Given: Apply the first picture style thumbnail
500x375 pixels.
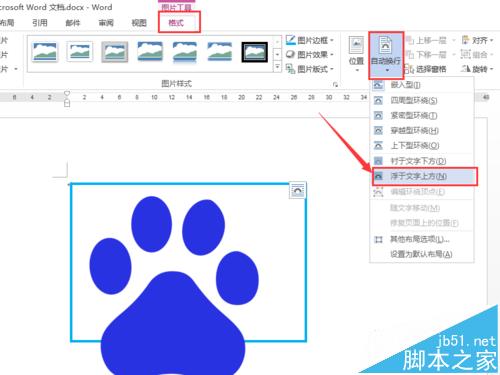Looking at the screenshot, I should (x=45, y=52).
